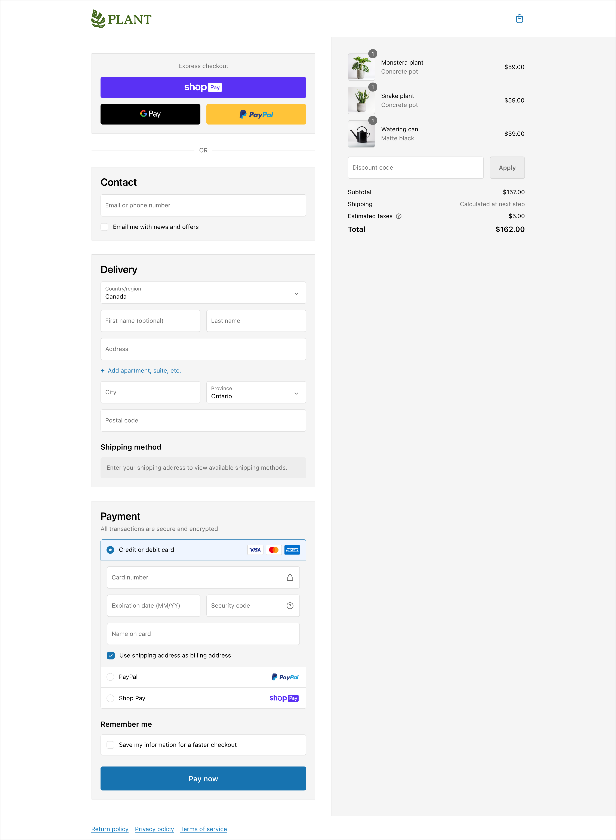This screenshot has width=616, height=840.
Task: Open the Terms of service link
Action: coord(204,829)
